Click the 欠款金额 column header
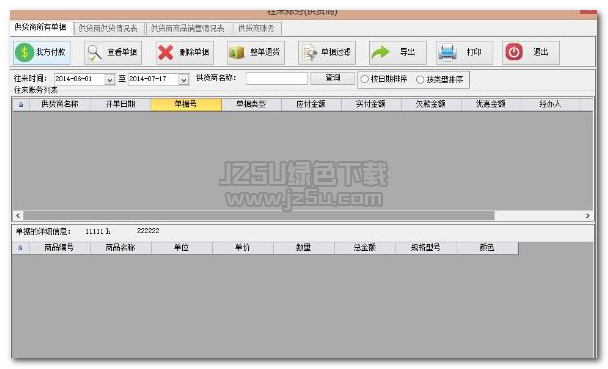The height and width of the screenshot is (369, 608). pos(431,104)
